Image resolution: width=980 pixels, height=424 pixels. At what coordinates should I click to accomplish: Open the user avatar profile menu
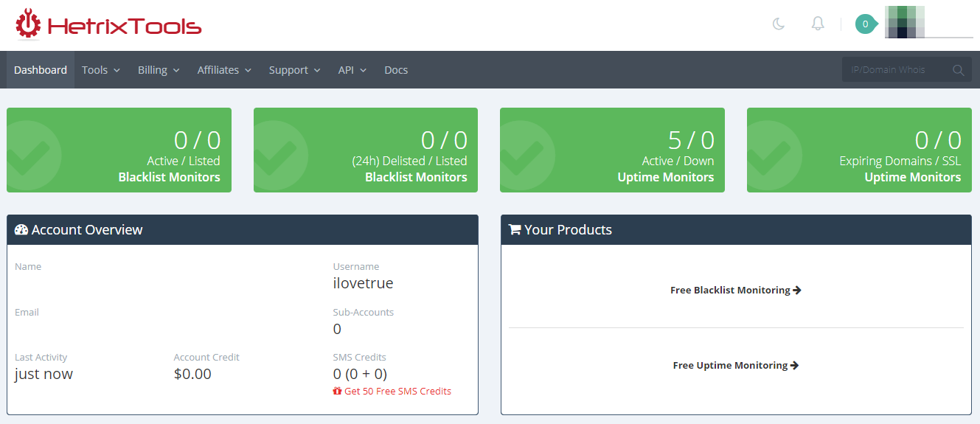906,22
